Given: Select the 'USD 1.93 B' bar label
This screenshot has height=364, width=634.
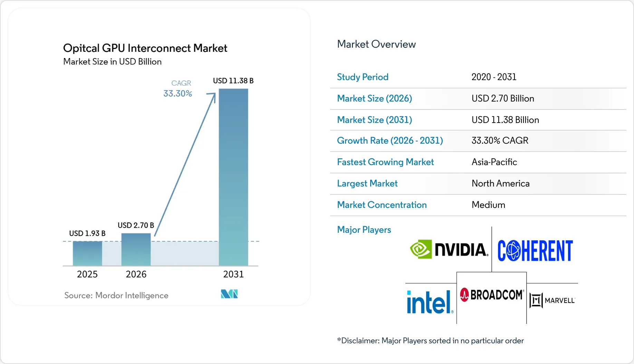Looking at the screenshot, I should [87, 233].
